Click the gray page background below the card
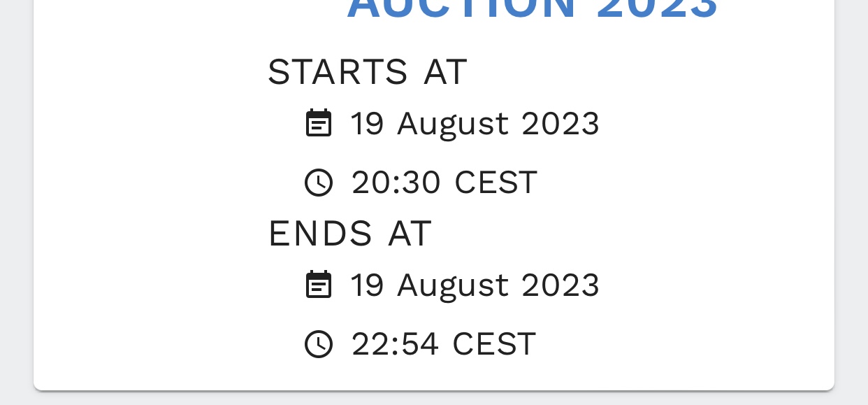868x405 pixels. pos(433,398)
